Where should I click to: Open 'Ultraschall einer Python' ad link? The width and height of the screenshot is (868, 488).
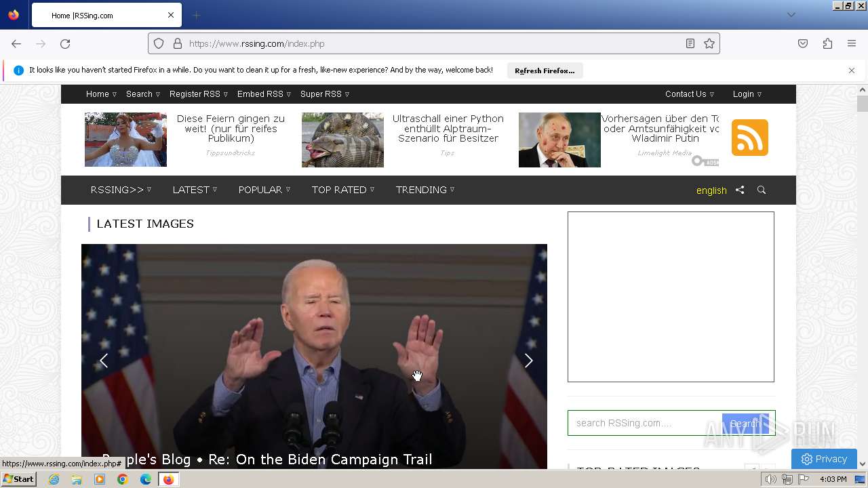[448, 128]
